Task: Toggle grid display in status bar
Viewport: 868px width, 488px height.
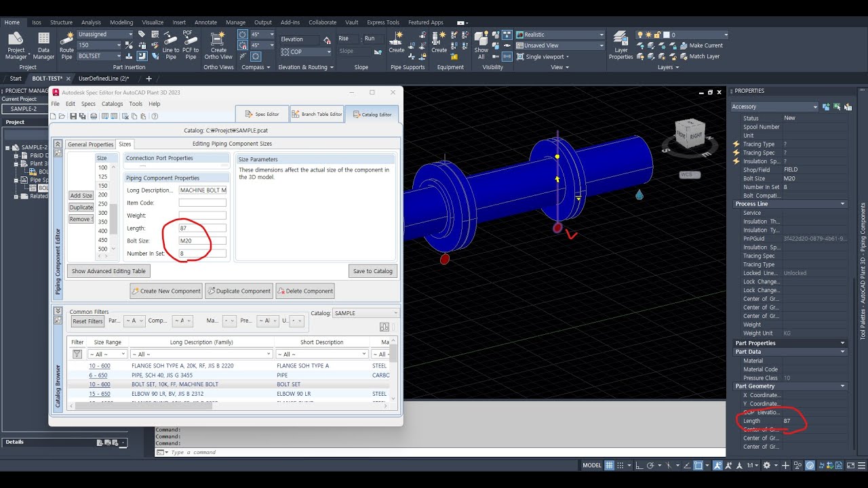Action: 610,466
